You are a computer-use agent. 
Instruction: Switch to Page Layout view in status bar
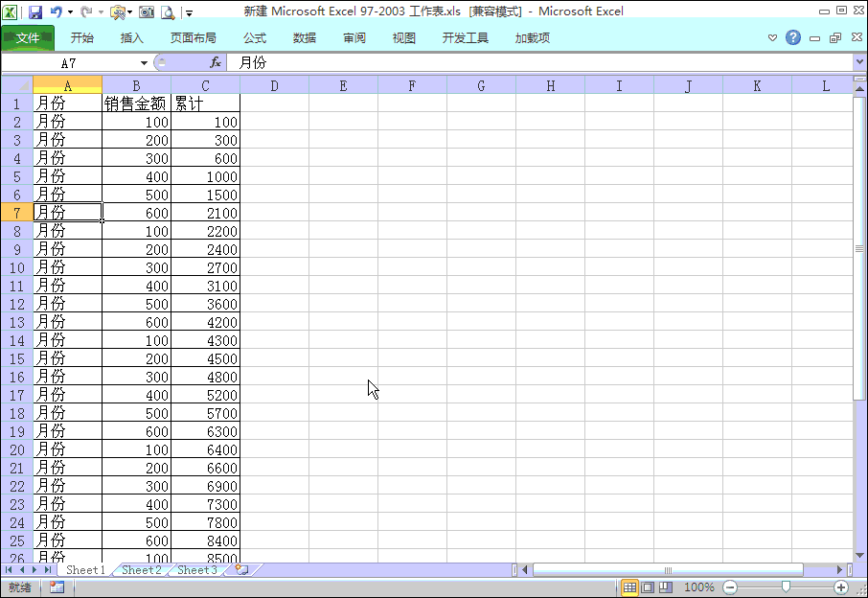[648, 587]
